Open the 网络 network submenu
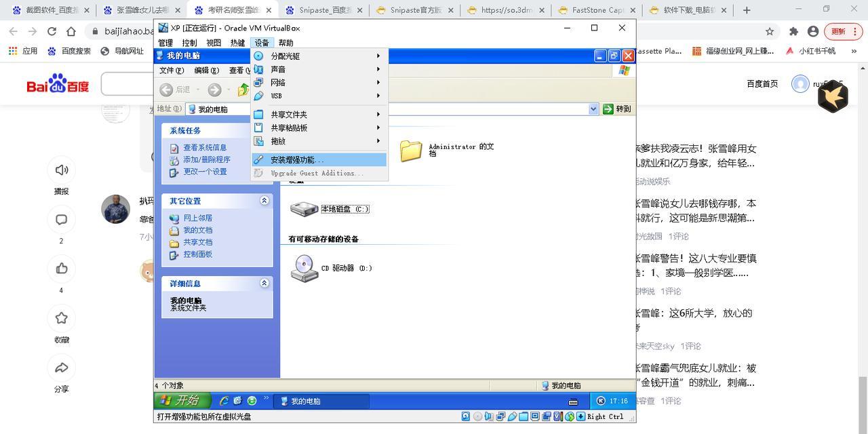This screenshot has width=868, height=434. pyautogui.click(x=319, y=83)
